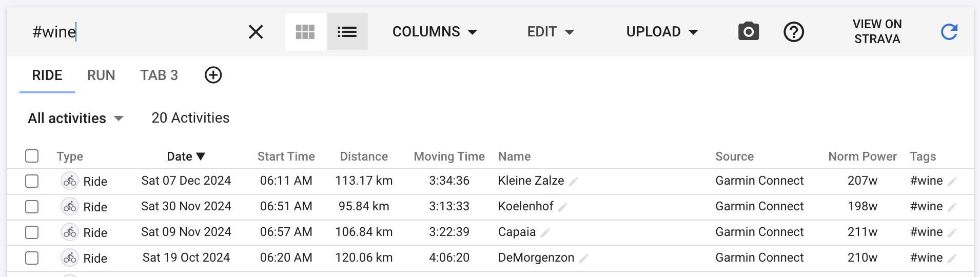Select the Capaia ride checkbox
Image resolution: width=980 pixels, height=277 pixels.
coord(32,232)
